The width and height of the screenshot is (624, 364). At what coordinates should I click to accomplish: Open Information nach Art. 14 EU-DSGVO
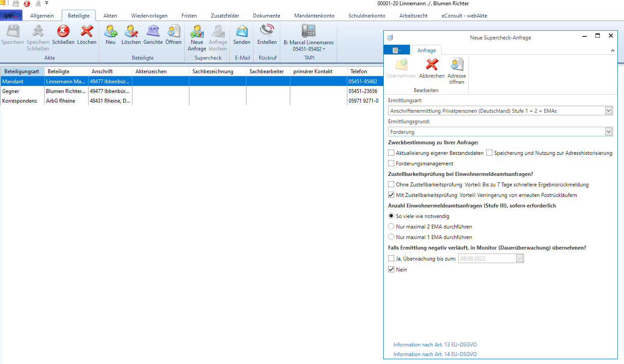click(435, 354)
